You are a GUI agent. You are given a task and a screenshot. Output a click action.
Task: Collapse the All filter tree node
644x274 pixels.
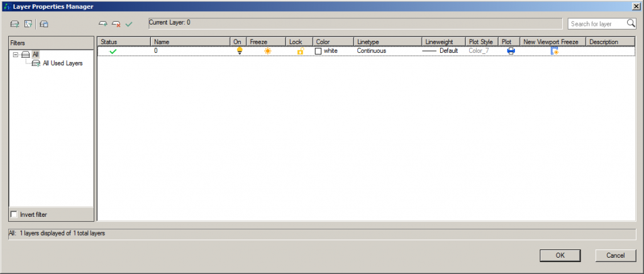(x=16, y=54)
